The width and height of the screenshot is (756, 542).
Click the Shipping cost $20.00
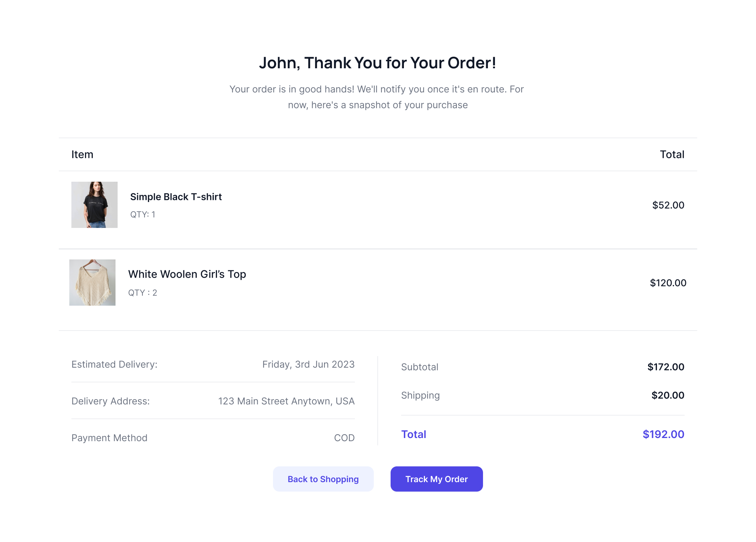(x=667, y=395)
